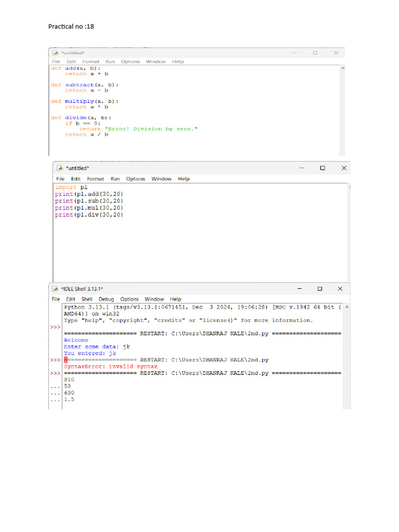399x532 pixels.
Task: Click the "Error! Division by zero." string
Action: [x=151, y=129]
